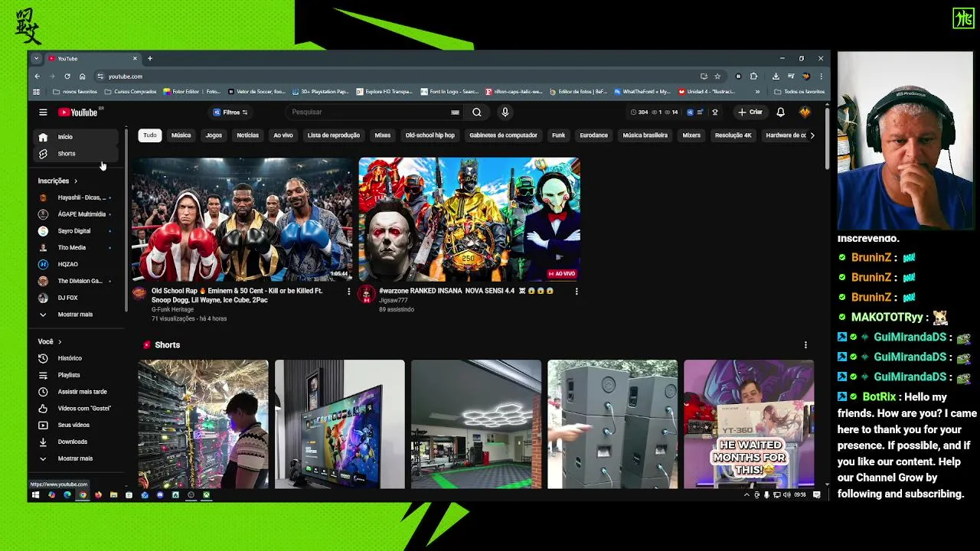Viewport: 980px width, 551px height.
Task: Play the Old School Rap video thumbnail
Action: point(242,220)
